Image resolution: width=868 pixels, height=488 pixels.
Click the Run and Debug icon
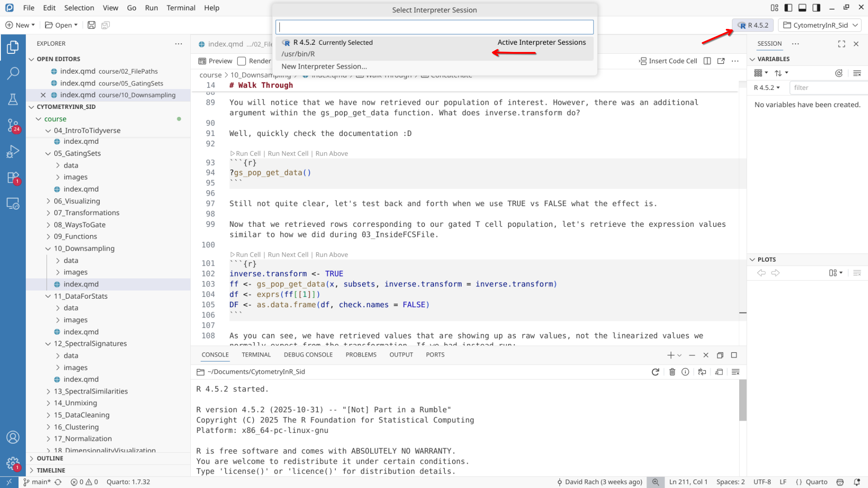13,151
